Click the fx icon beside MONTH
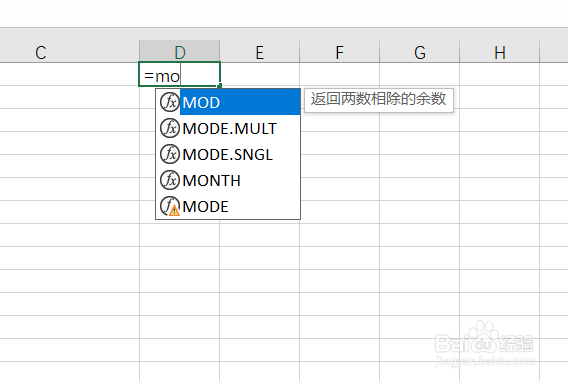 170,180
